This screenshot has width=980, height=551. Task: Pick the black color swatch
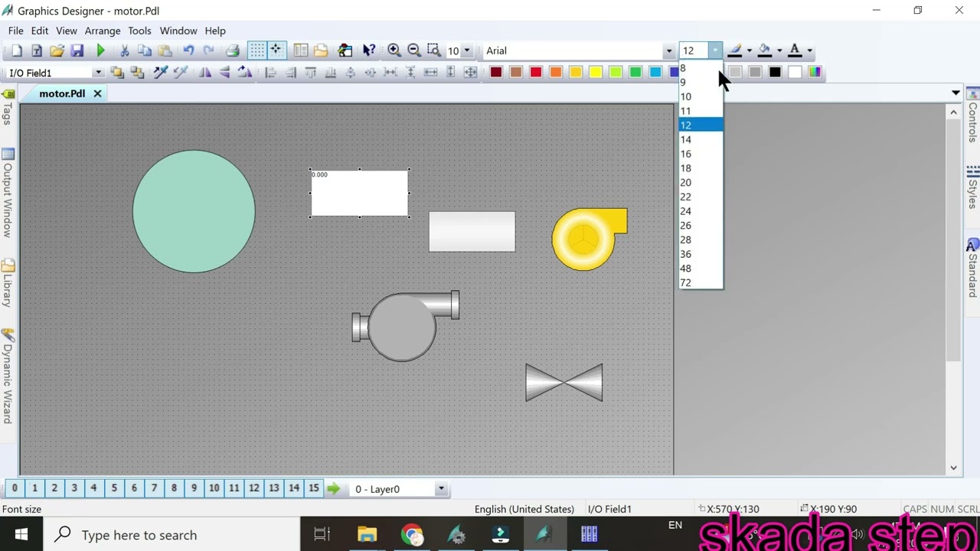[775, 72]
